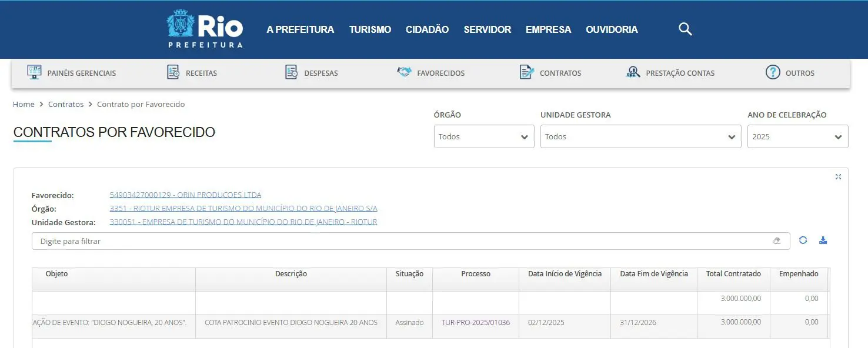
Task: Click the Receitas document icon
Action: click(x=173, y=72)
